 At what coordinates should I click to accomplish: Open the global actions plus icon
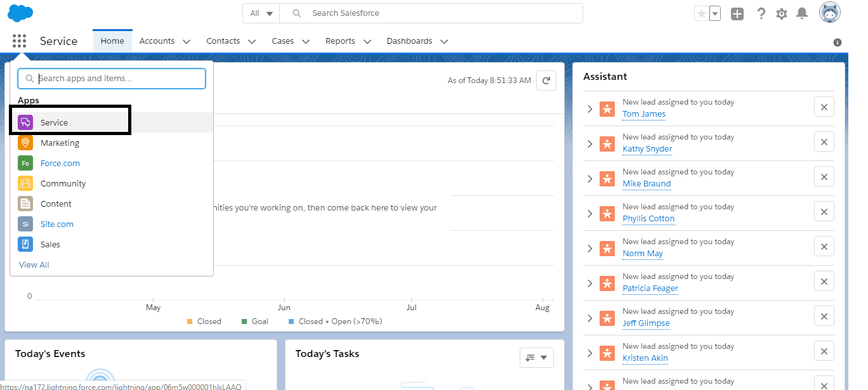[x=737, y=13]
